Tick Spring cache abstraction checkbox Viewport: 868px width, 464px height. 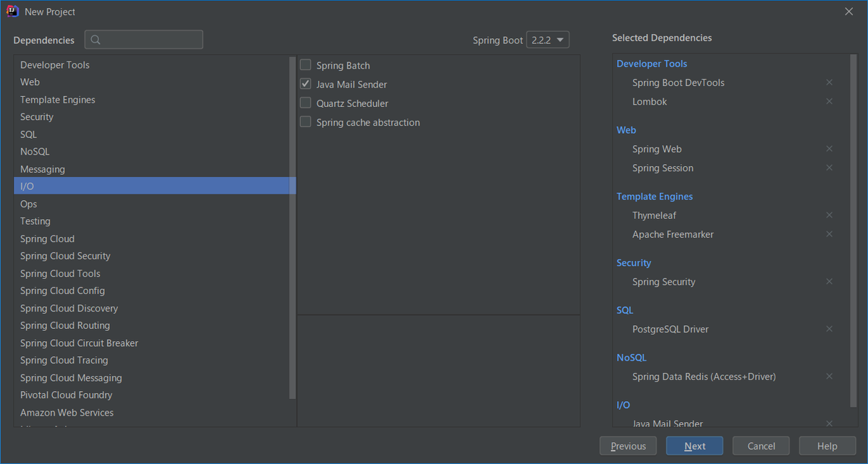305,122
